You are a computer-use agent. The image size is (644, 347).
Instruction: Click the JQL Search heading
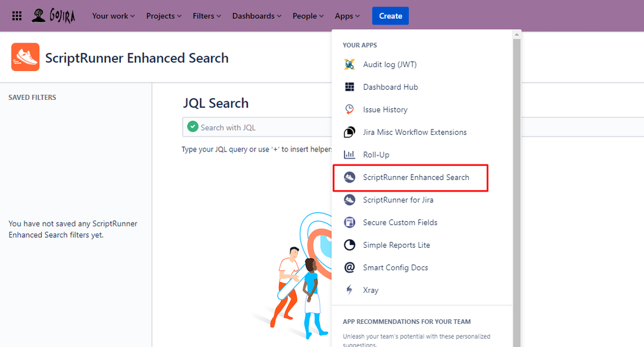pyautogui.click(x=215, y=103)
